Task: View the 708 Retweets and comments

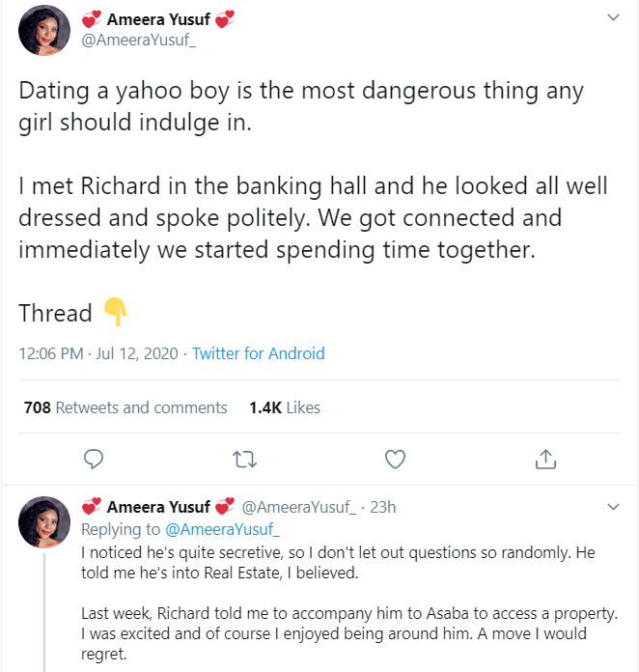Action: (125, 407)
